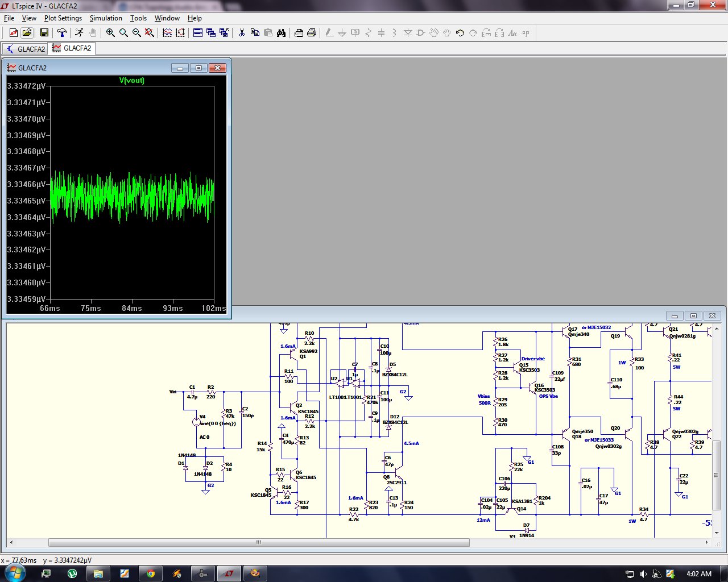Image resolution: width=728 pixels, height=582 pixels.
Task: Select the Zoom In magnifier icon
Action: pyautogui.click(x=110, y=33)
